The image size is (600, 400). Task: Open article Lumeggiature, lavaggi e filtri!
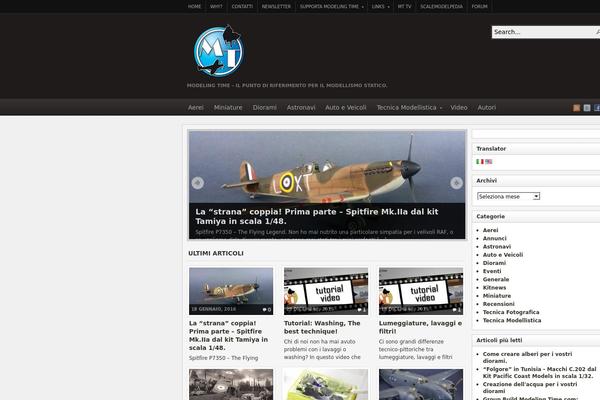(420, 327)
